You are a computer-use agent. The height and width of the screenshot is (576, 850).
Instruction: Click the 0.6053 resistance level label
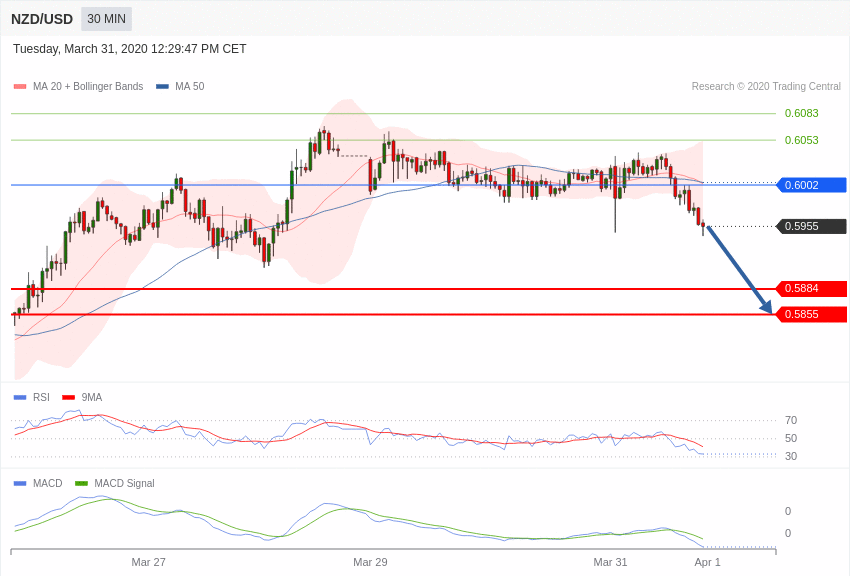click(x=801, y=140)
